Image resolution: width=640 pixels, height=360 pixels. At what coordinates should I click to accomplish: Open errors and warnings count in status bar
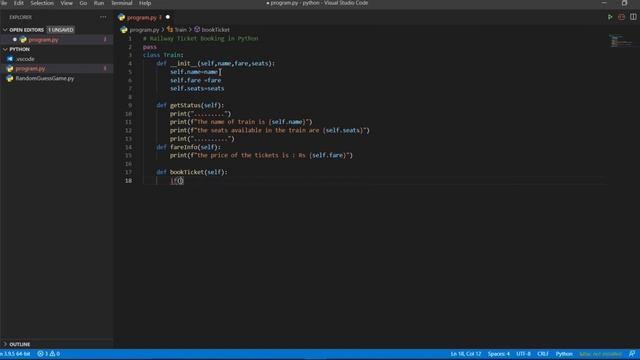49,354
